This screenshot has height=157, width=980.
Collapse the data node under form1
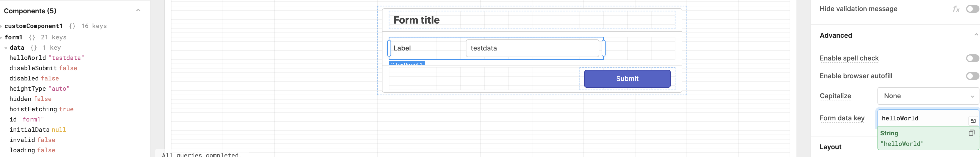click(x=6, y=48)
